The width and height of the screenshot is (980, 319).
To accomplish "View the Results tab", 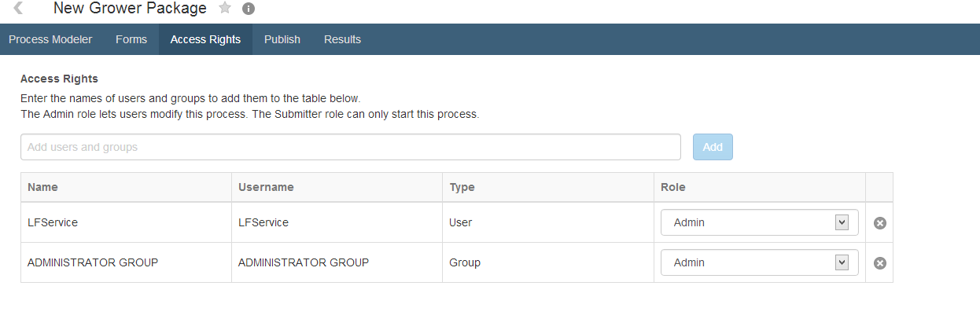I will pyautogui.click(x=342, y=39).
